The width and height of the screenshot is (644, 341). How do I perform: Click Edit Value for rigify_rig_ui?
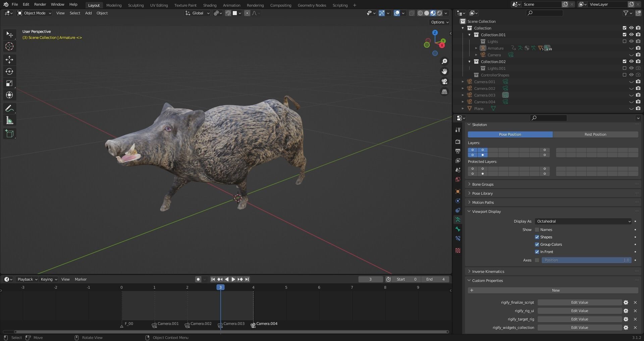579,311
